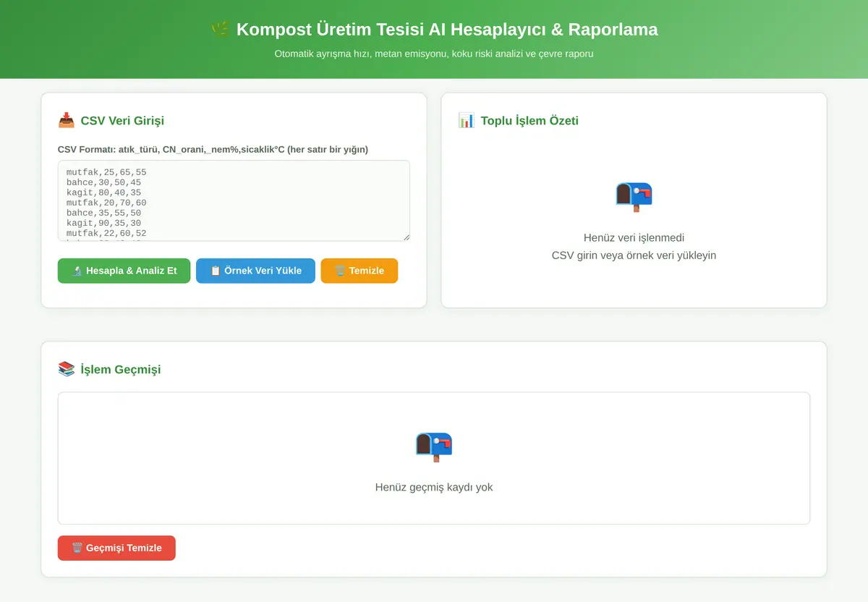Select the 'Henüz veri işlenmedi' message
The image size is (868, 602).
coord(634,238)
